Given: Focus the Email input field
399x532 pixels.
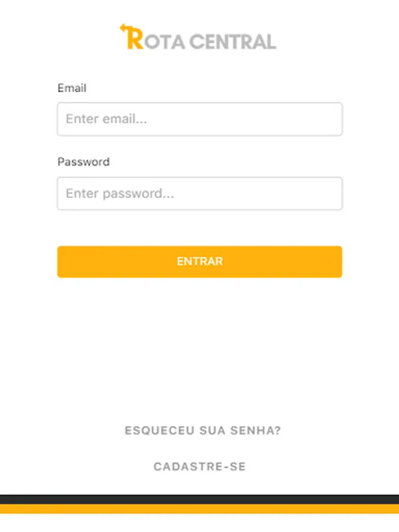Looking at the screenshot, I should [200, 119].
